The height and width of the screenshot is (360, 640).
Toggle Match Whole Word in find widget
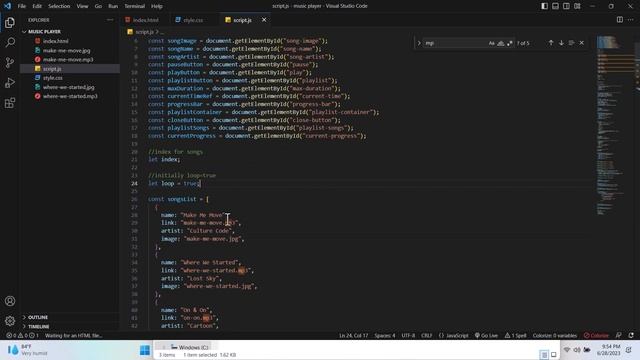[500, 43]
